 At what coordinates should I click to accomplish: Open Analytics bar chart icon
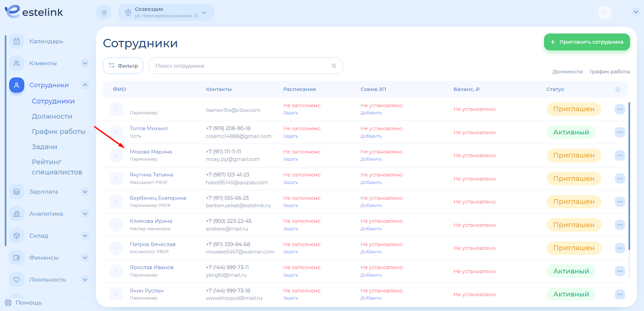pos(17,214)
